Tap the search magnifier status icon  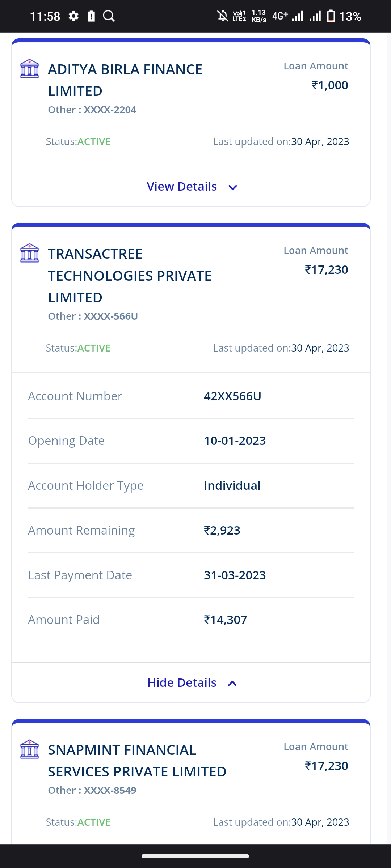(109, 16)
